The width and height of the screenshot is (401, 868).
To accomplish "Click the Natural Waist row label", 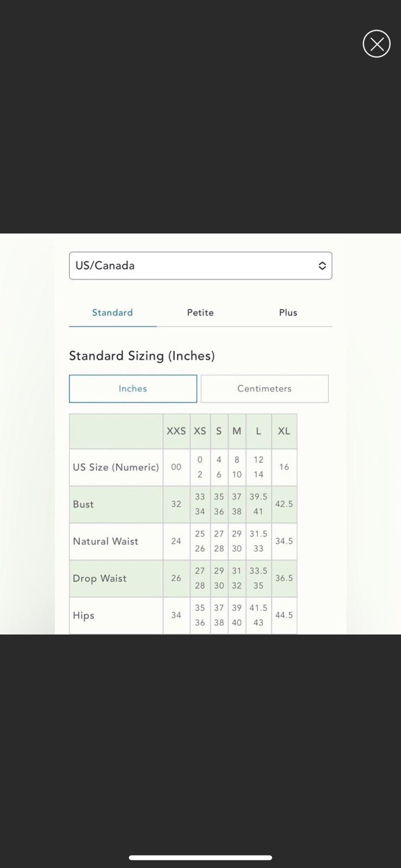I will point(106,541).
